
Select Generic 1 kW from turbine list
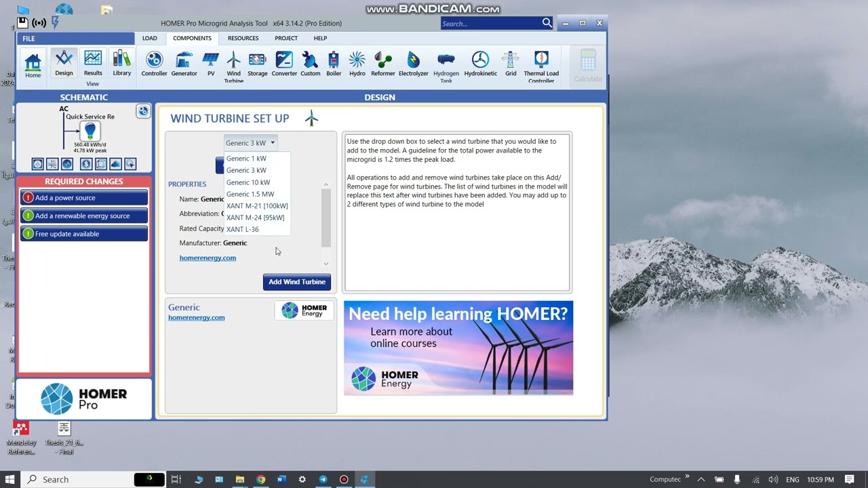[246, 159]
